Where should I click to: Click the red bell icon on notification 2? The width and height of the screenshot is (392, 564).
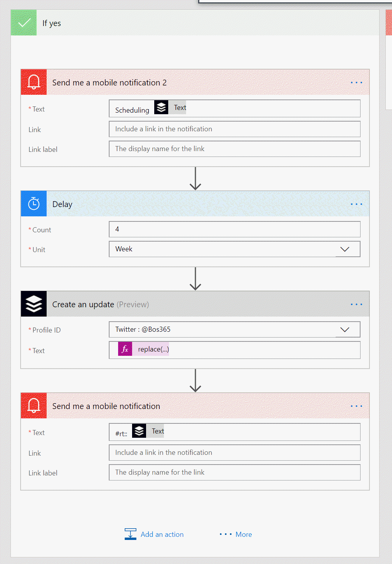(34, 82)
